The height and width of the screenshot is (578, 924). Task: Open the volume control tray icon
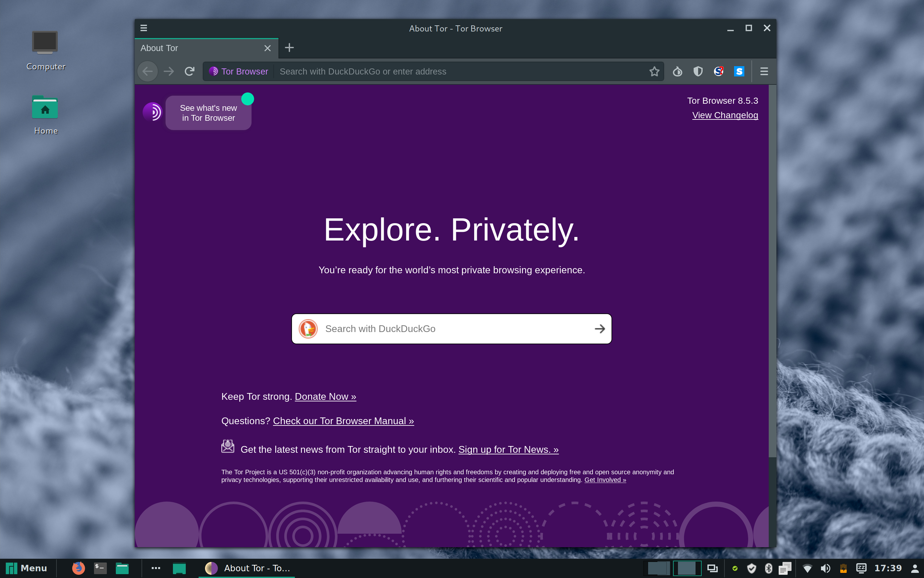click(x=825, y=568)
